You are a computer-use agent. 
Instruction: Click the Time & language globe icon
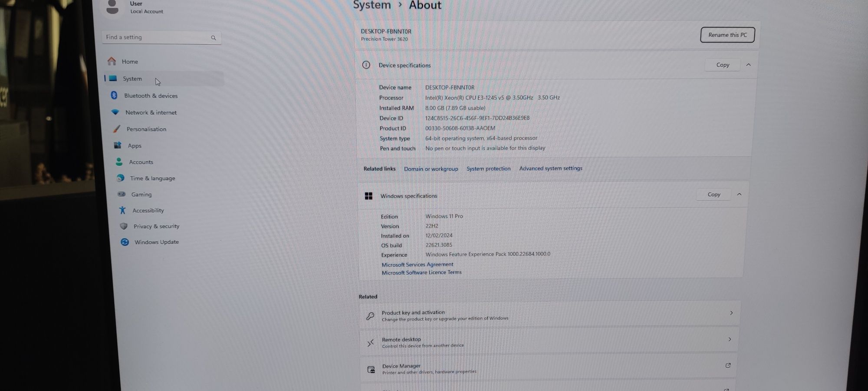120,178
